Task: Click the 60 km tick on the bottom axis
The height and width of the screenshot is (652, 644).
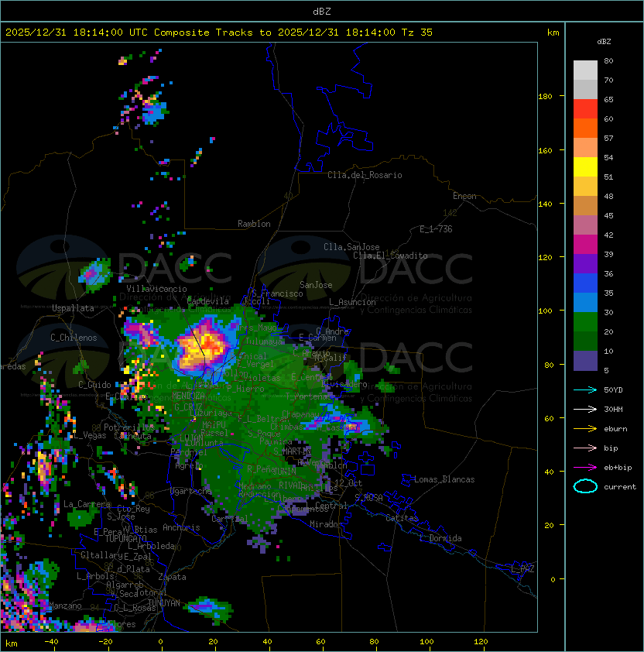Action: click(320, 642)
